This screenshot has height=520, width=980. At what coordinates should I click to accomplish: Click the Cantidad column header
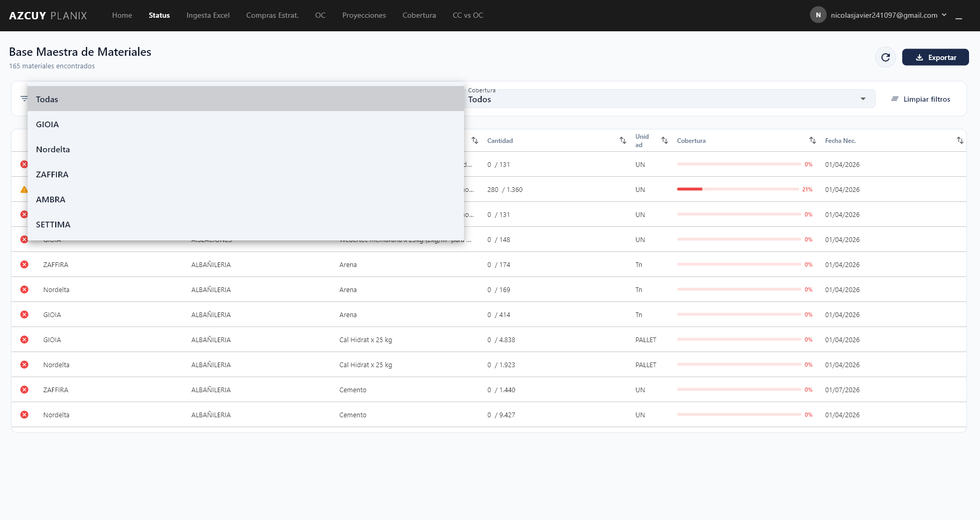tap(500, 141)
